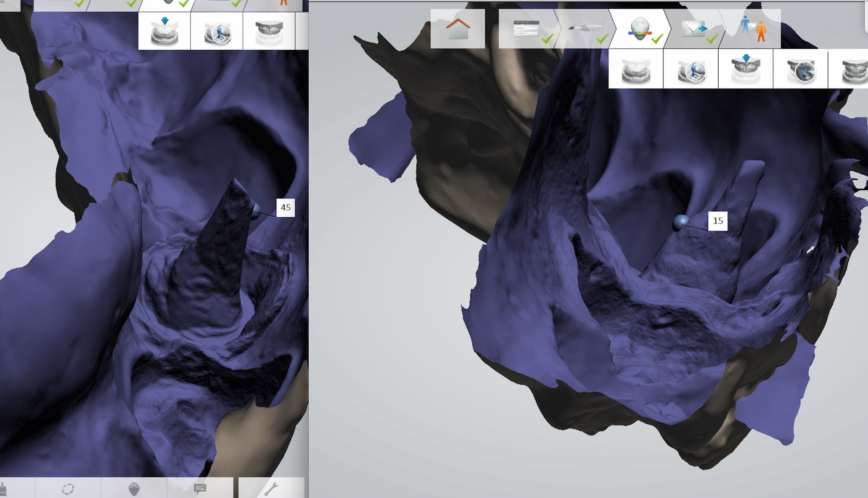Open the patient information form step
This screenshot has width=868, height=498.
point(526,29)
